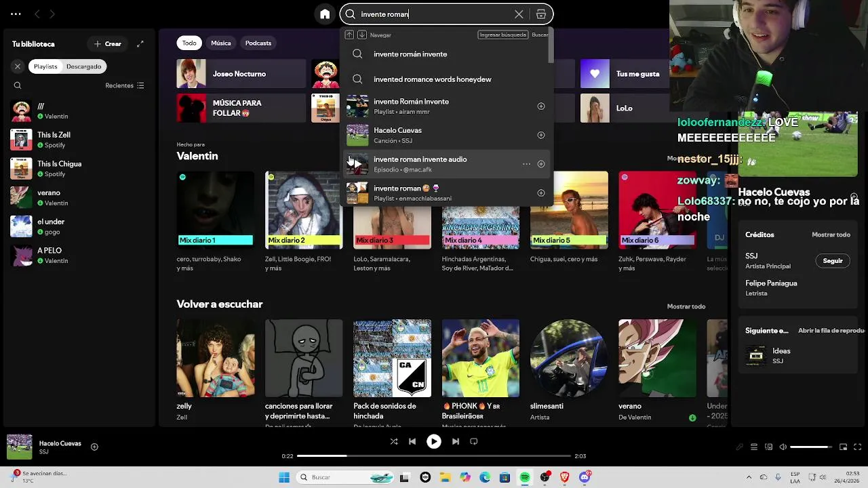
Task: Open 'This Is Chigua' library playlist
Action: coord(78,169)
